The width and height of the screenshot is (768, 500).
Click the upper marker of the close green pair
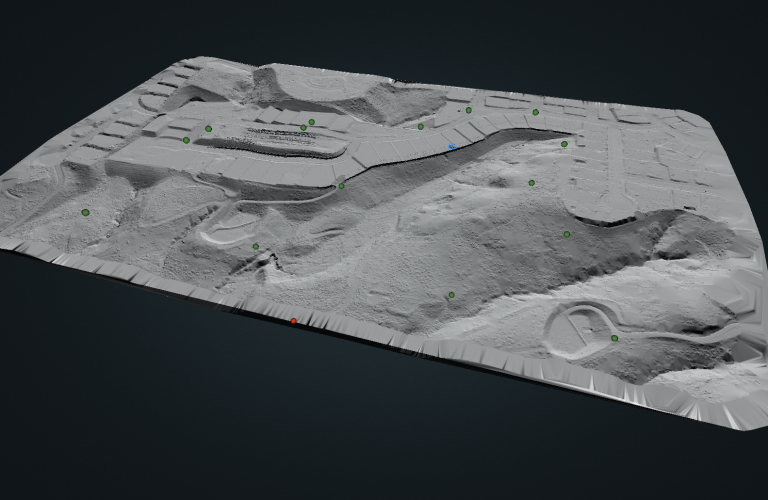(x=312, y=122)
